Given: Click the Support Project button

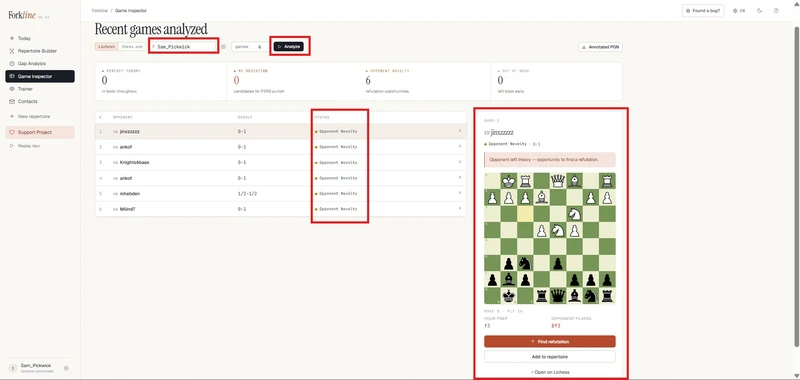Looking at the screenshot, I should click(40, 132).
